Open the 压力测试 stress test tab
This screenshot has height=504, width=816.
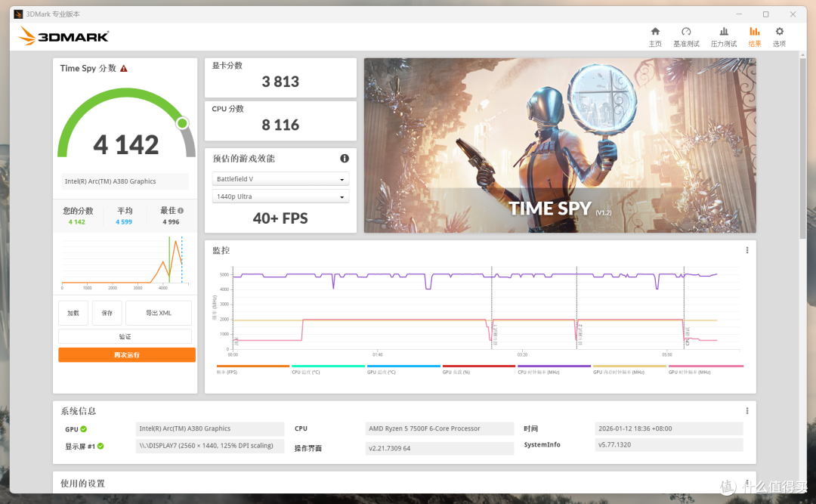point(723,37)
